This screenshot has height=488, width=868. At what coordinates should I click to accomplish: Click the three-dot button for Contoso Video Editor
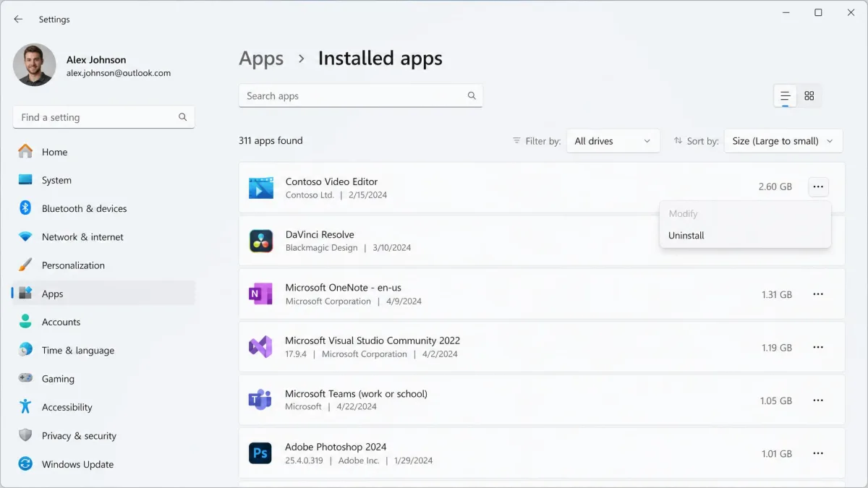[x=818, y=187]
